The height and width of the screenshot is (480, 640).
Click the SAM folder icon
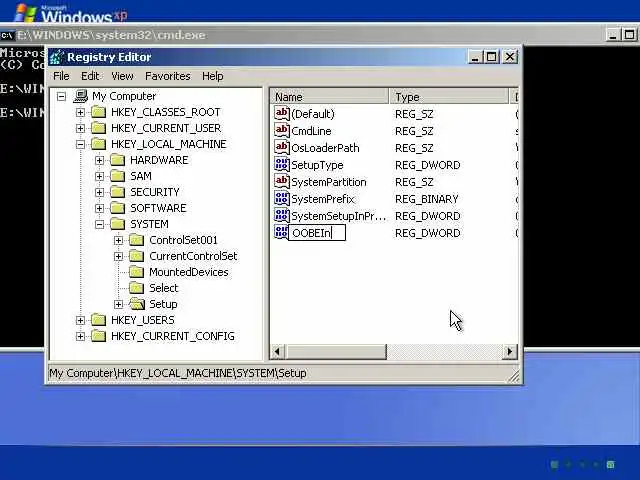pyautogui.click(x=118, y=176)
